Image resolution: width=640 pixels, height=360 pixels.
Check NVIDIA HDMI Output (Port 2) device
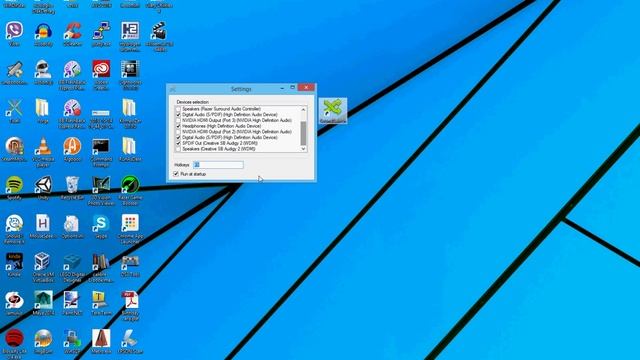click(178, 132)
